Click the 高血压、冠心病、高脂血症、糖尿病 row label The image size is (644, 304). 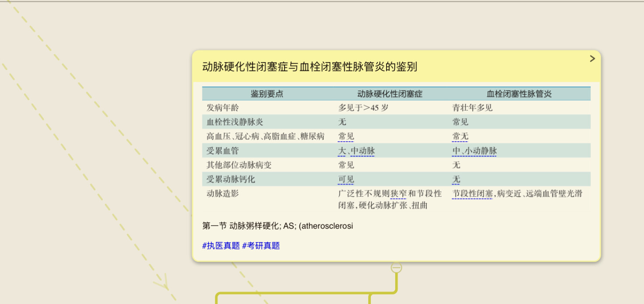coord(265,136)
